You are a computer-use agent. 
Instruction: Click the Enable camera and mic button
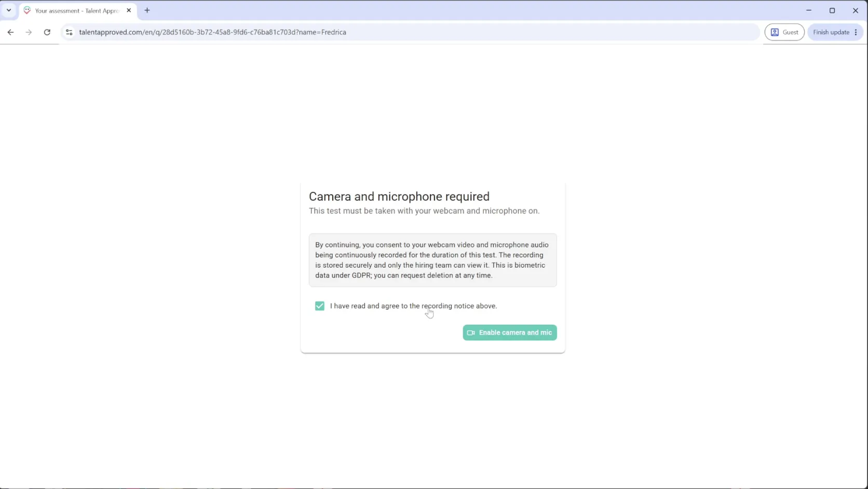tap(509, 333)
